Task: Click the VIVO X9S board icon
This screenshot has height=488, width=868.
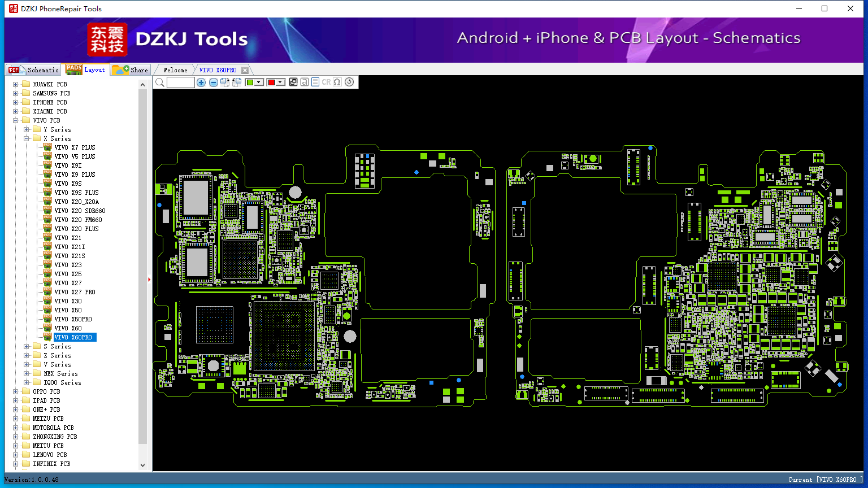Action: click(47, 184)
